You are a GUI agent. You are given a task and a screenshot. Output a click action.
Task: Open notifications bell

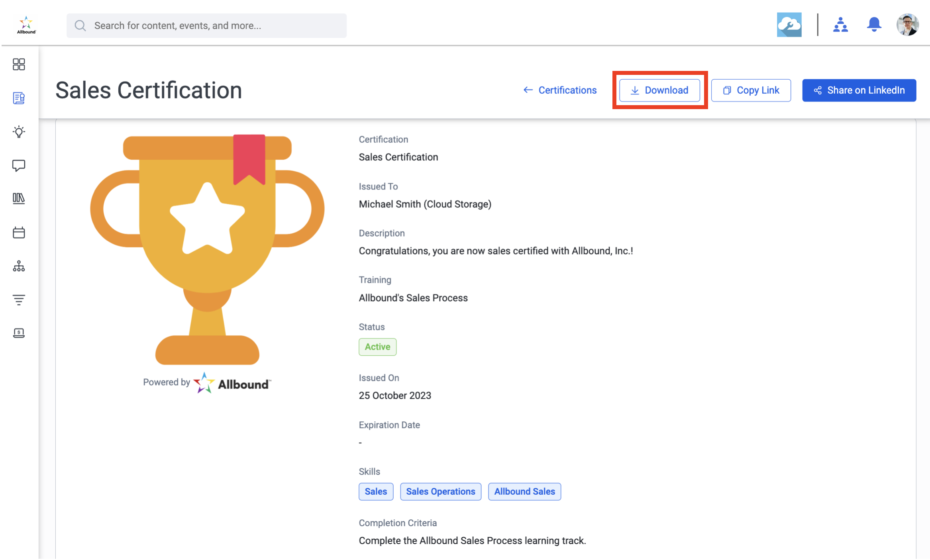point(874,25)
